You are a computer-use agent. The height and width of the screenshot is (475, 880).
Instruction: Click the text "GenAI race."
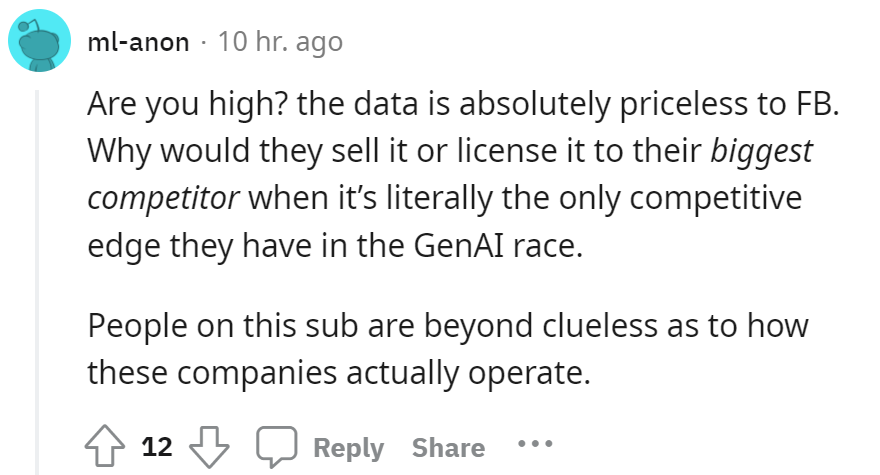498,246
